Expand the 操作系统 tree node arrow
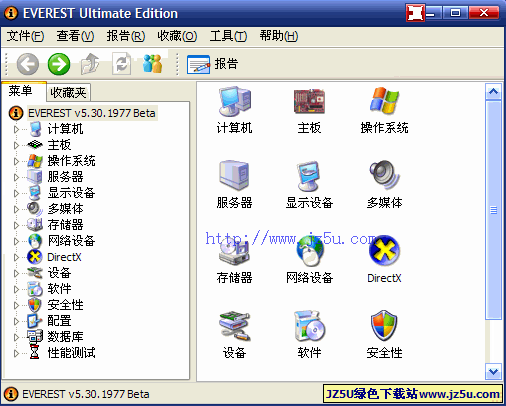The width and height of the screenshot is (506, 406). (x=16, y=161)
